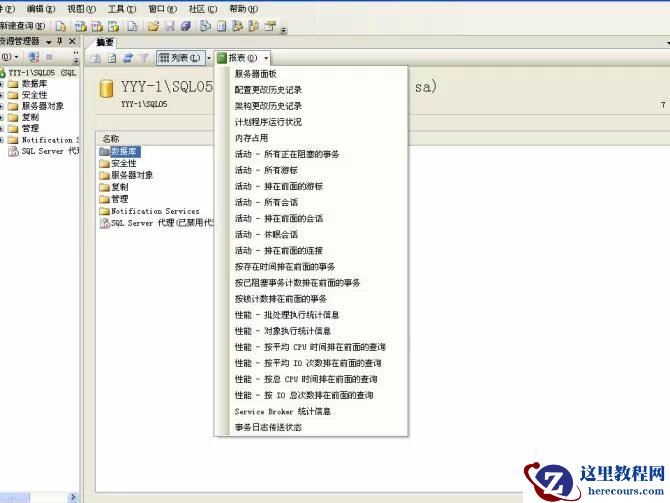Select 服务器对象 node in Object Explorer tree
This screenshot has width=670, height=503.
tap(43, 106)
